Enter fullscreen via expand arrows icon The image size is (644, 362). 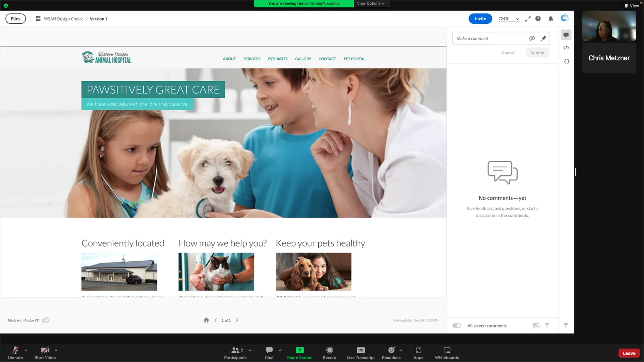(528, 19)
